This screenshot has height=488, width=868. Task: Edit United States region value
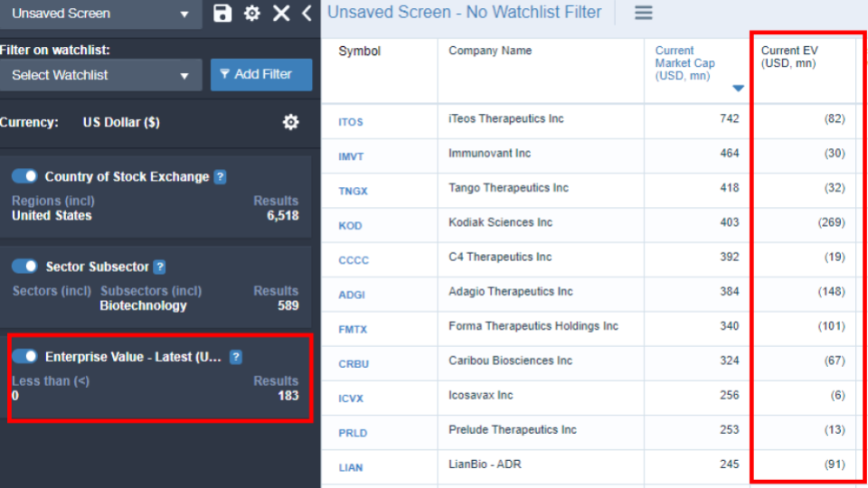[x=52, y=216]
